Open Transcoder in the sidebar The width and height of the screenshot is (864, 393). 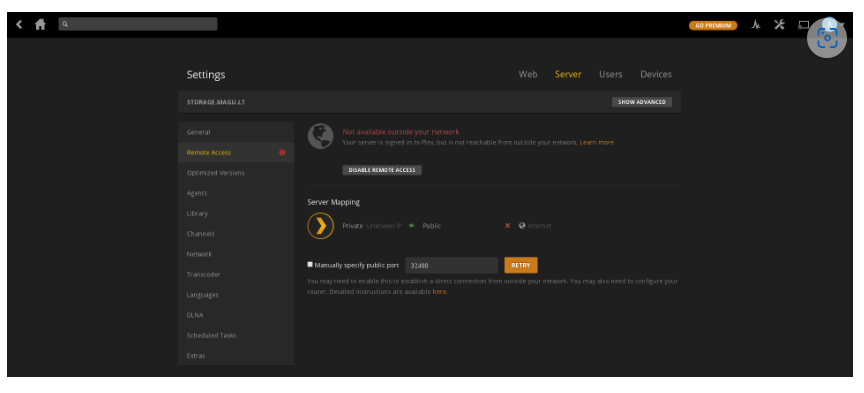click(236, 274)
